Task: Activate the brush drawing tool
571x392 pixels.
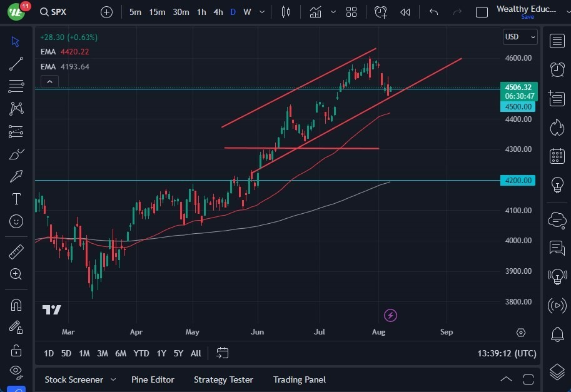Action: pyautogui.click(x=16, y=154)
